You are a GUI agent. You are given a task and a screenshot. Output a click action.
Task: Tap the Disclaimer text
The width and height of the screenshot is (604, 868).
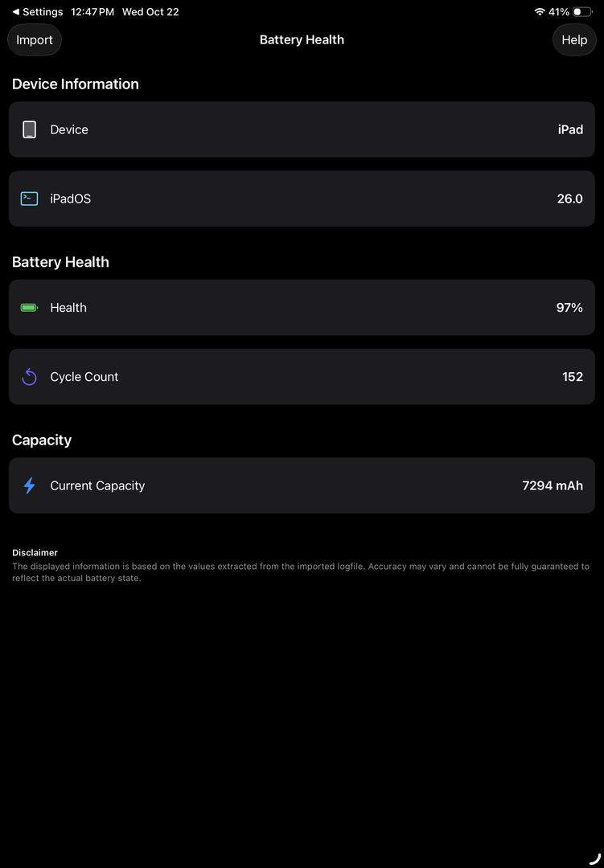300,571
